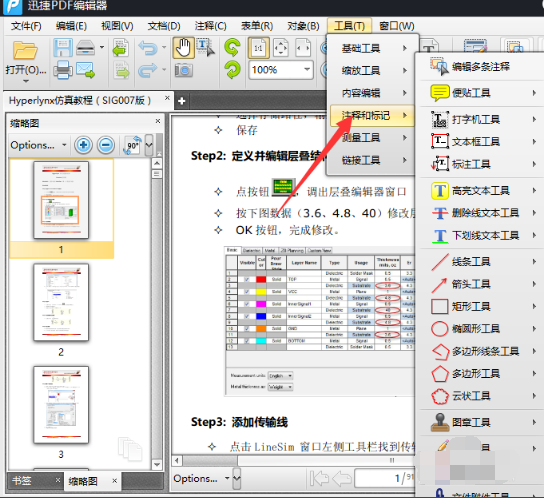Click the Save floppy disk icon

coord(63,48)
